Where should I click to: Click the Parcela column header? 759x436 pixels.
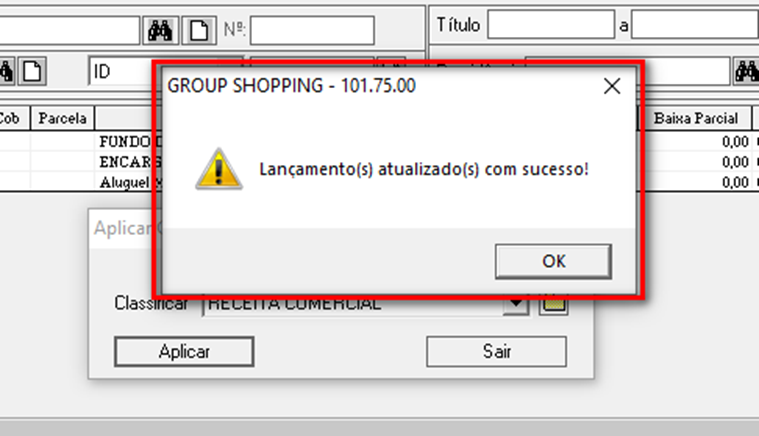(x=62, y=119)
